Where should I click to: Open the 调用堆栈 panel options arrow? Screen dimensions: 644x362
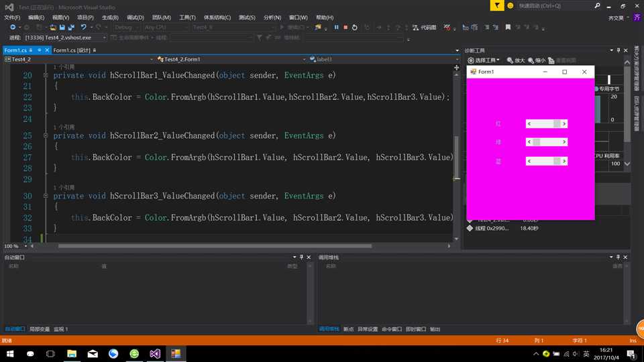(611, 257)
